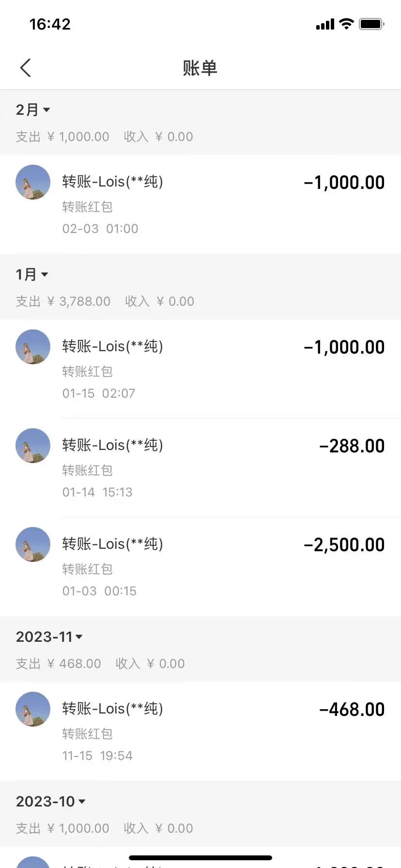The width and height of the screenshot is (401, 868).
Task: Open the -2,500.00 transfer record
Action: pos(223,566)
